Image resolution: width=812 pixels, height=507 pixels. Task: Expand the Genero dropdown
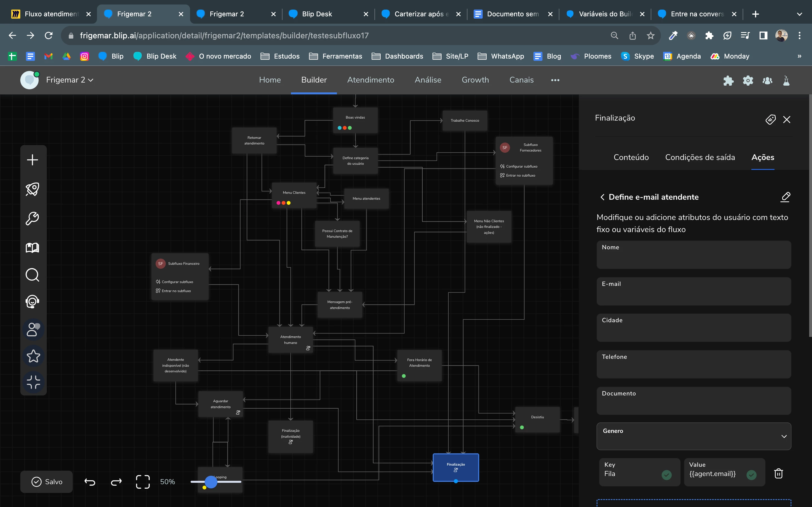click(694, 436)
